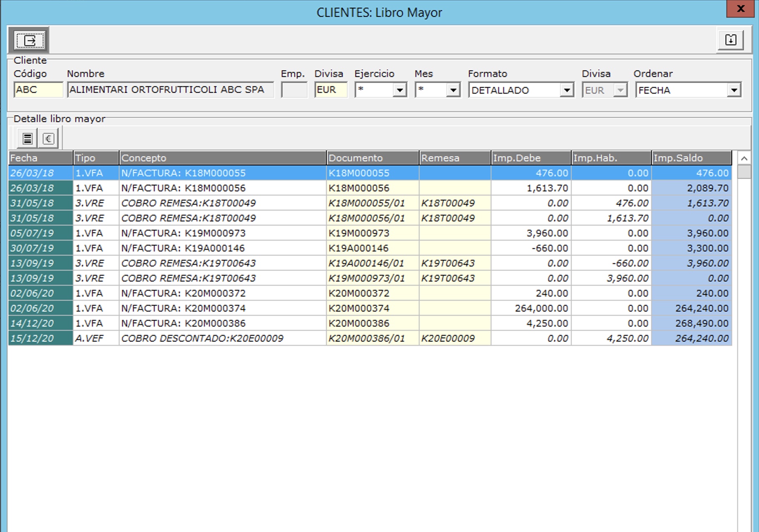Click the Concepto column header
The height and width of the screenshot is (532, 759).
pos(222,158)
